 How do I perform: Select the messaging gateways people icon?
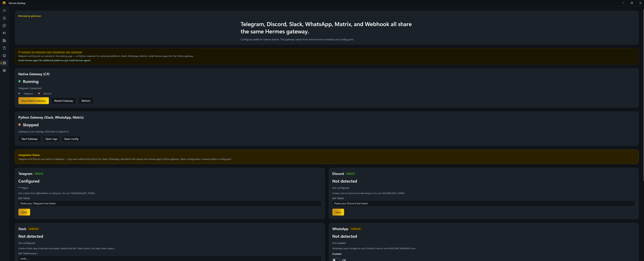[x=4, y=63]
